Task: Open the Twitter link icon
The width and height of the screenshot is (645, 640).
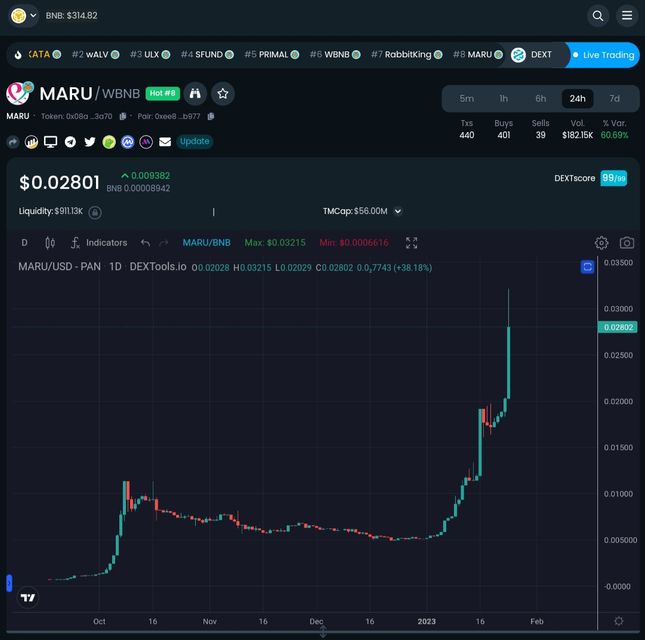Action: (90, 142)
